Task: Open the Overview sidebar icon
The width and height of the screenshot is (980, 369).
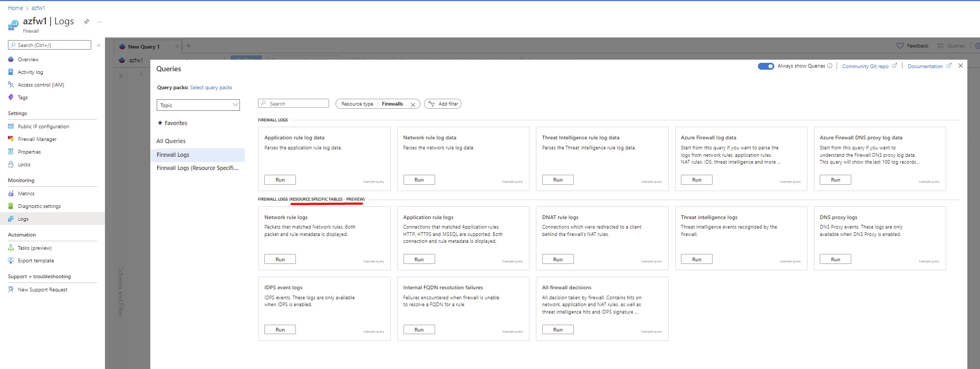Action: 11,60
